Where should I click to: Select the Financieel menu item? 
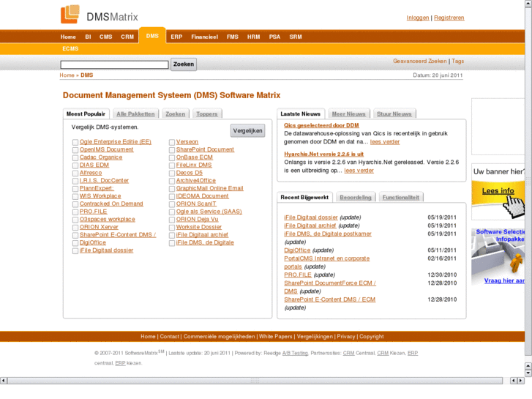205,37
